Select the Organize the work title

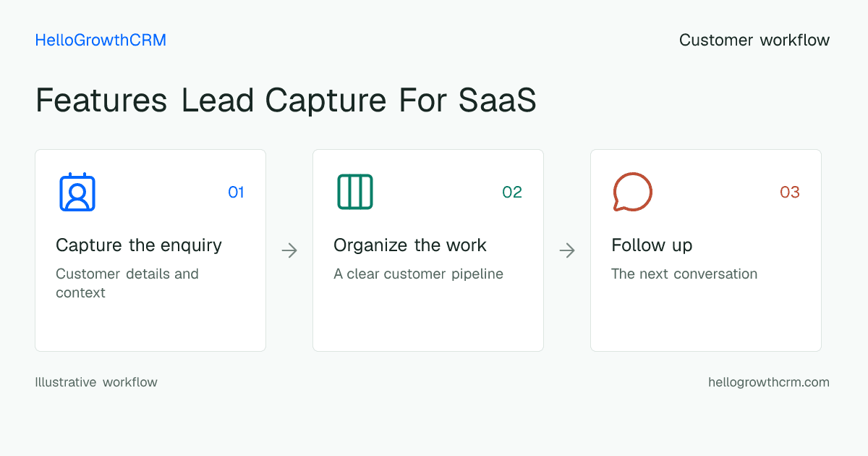pyautogui.click(x=410, y=245)
